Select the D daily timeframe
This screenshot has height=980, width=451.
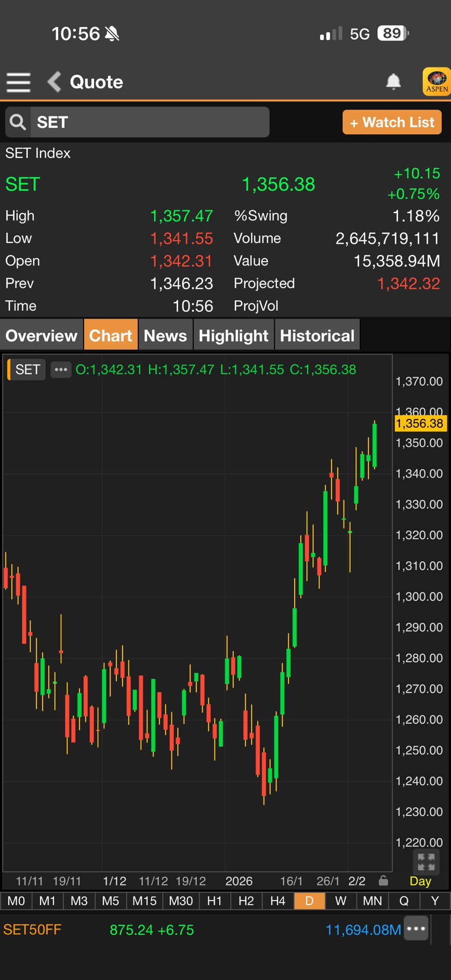tap(309, 901)
